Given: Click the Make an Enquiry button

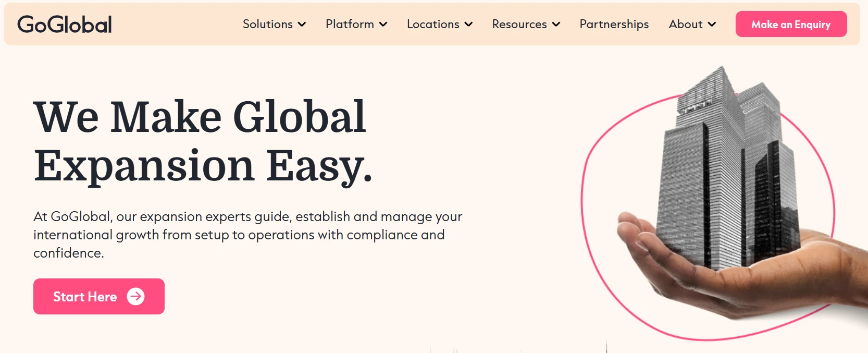Looking at the screenshot, I should [x=791, y=24].
